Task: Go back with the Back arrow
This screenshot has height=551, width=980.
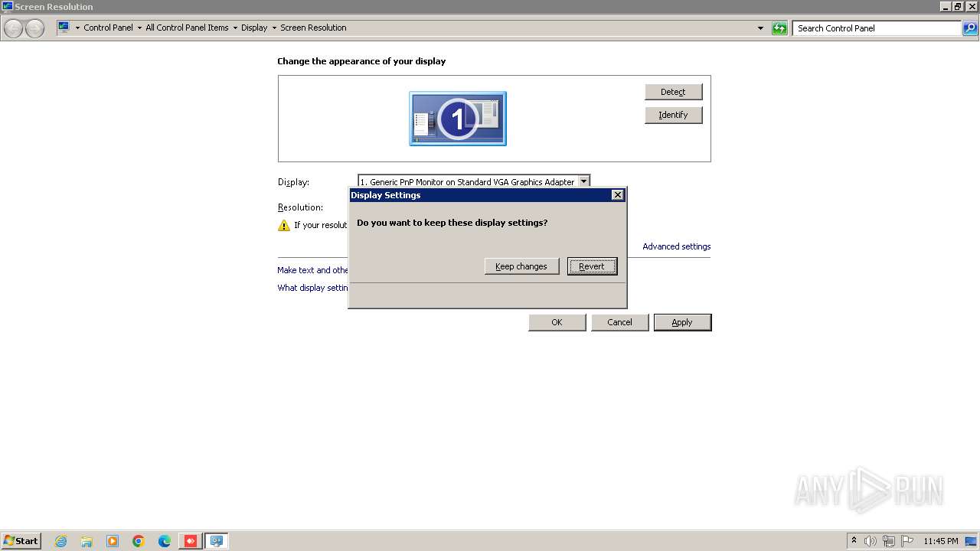Action: tap(13, 28)
